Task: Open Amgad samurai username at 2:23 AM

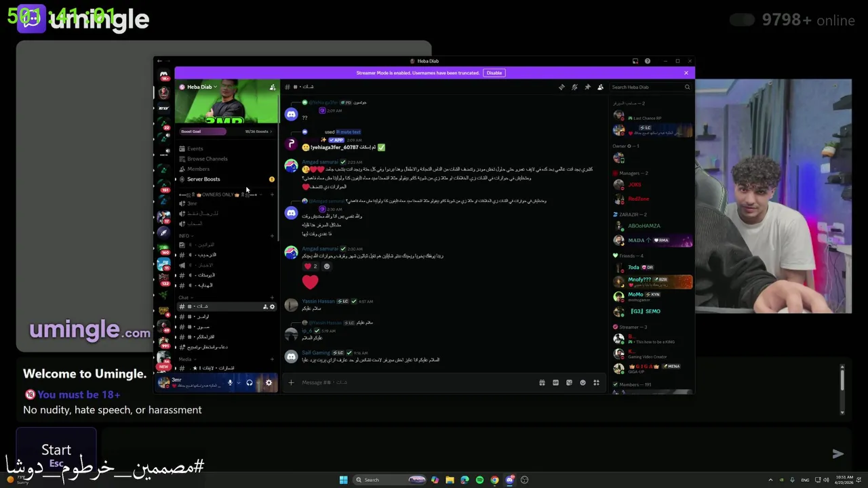Action: click(x=320, y=162)
